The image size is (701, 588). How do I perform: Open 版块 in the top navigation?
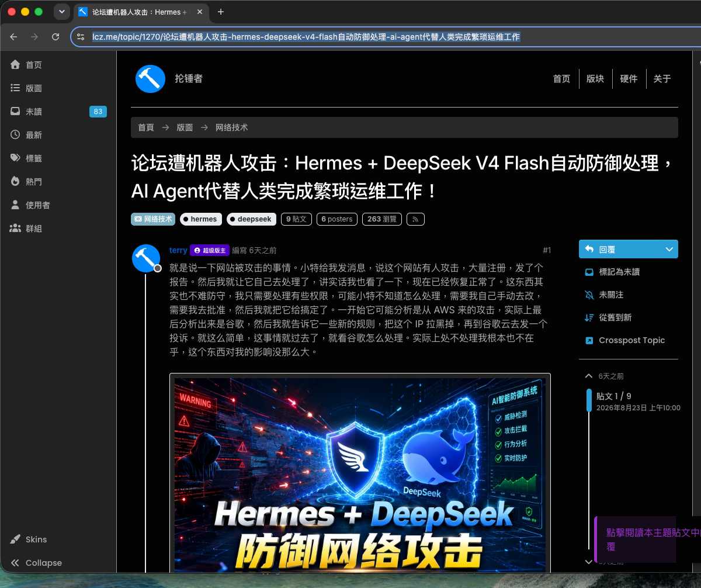pyautogui.click(x=595, y=79)
